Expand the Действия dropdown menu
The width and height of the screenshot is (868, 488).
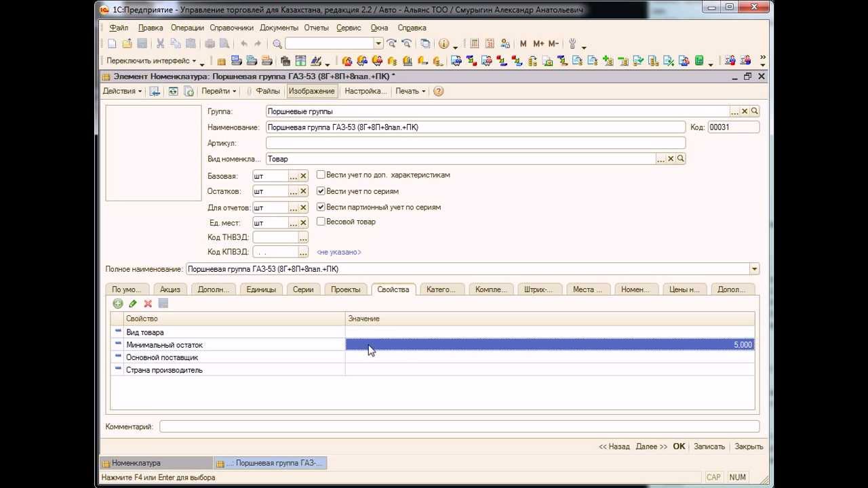point(122,91)
